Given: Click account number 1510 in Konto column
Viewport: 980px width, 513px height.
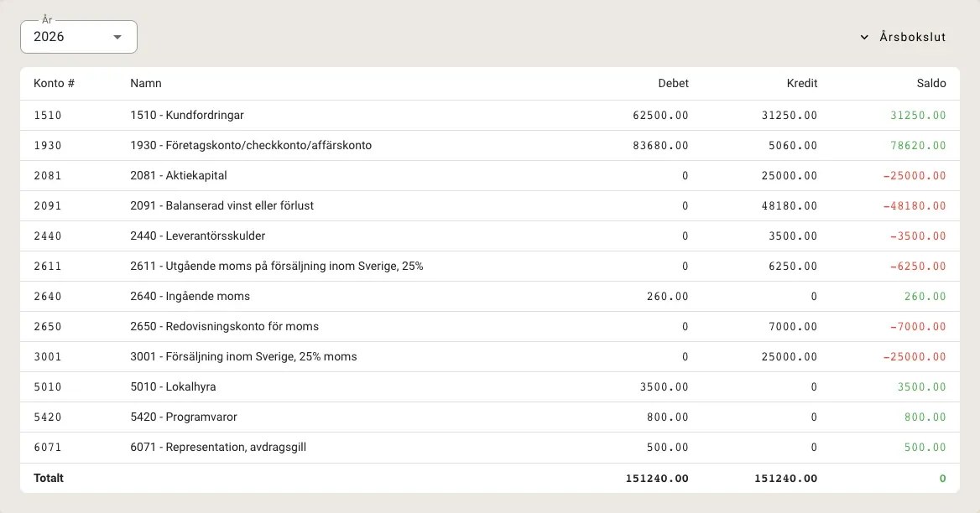Looking at the screenshot, I should pos(48,116).
